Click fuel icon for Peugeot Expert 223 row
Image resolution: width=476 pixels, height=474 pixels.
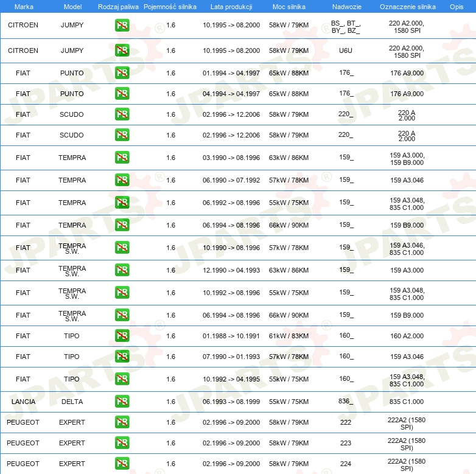[122, 443]
